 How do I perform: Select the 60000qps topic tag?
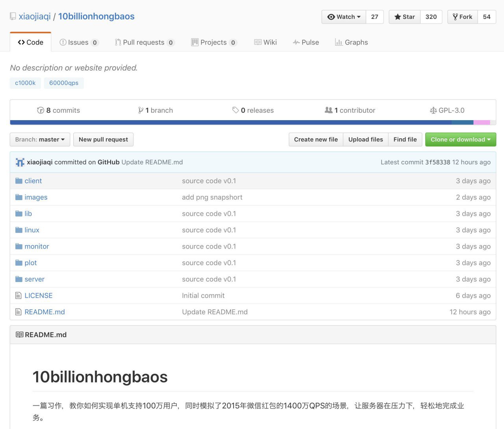point(64,83)
